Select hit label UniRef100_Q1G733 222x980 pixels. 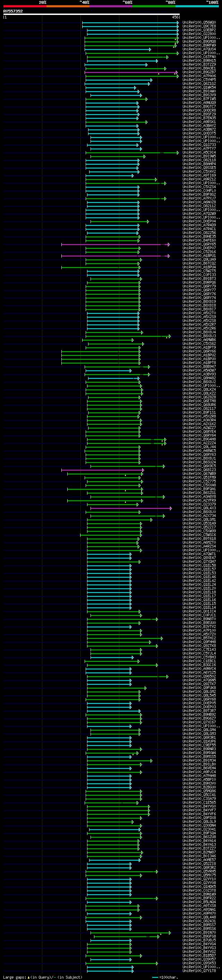pyautogui.click(x=199, y=145)
